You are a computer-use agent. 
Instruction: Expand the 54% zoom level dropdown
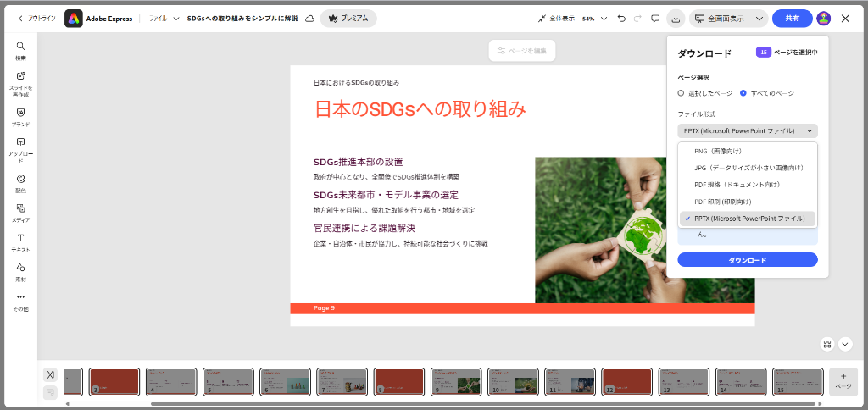(x=593, y=19)
